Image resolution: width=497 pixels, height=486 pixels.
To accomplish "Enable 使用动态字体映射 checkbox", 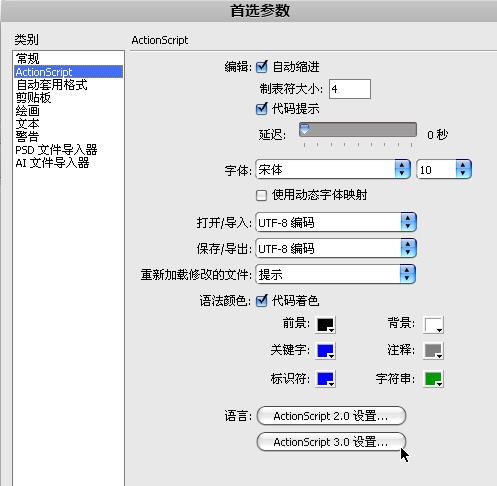I will coord(261,195).
